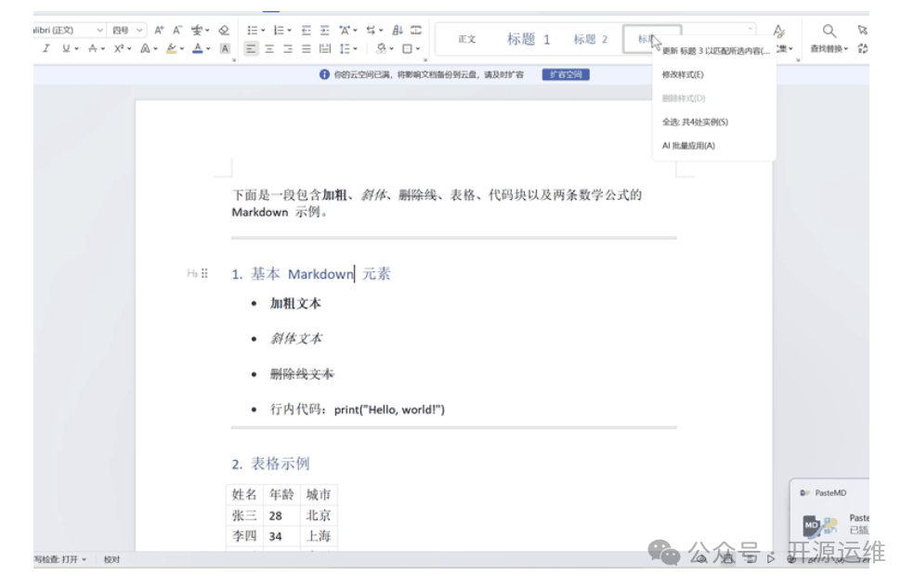914x588 pixels.
Task: Apply the 标题 1 style
Action: [x=529, y=39]
